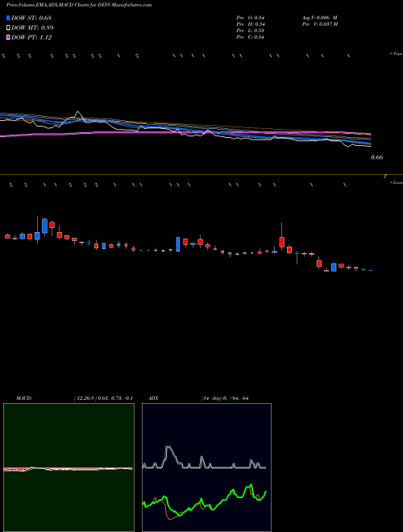Click the tallest blue candlestick near chart start
Image resolution: width=403 pixels, height=532 pixels.
coord(44,226)
